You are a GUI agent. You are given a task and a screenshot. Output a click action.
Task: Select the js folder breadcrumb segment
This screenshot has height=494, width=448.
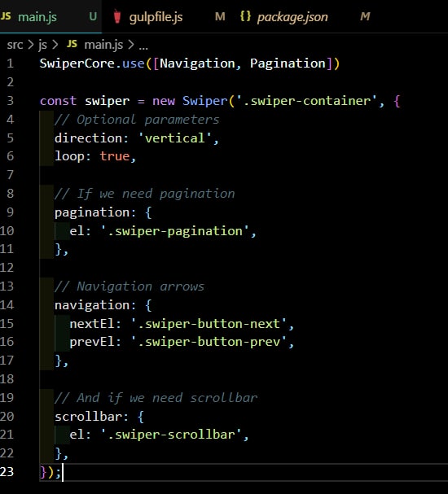[43, 45]
